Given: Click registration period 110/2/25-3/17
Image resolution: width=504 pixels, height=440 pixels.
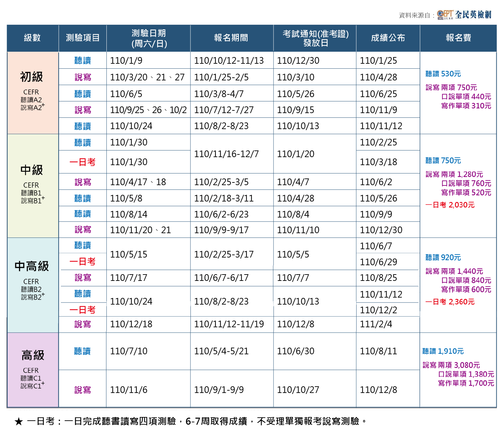Looking at the screenshot, I should click(224, 255).
